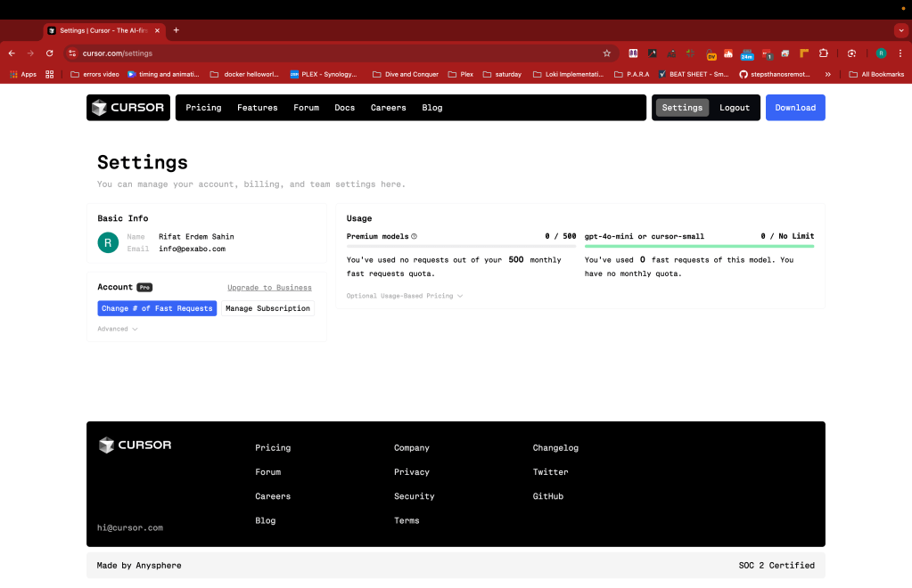Open the footer Twitter link
Image resolution: width=912 pixels, height=588 pixels.
coord(550,472)
